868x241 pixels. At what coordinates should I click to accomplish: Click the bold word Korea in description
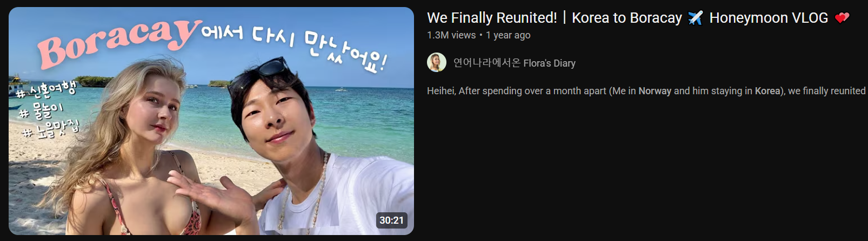767,91
